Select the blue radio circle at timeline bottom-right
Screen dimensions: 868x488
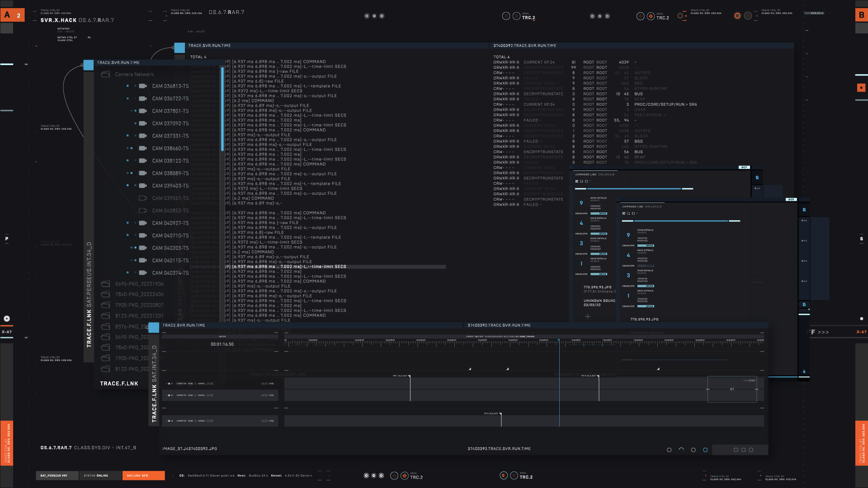tap(705, 450)
